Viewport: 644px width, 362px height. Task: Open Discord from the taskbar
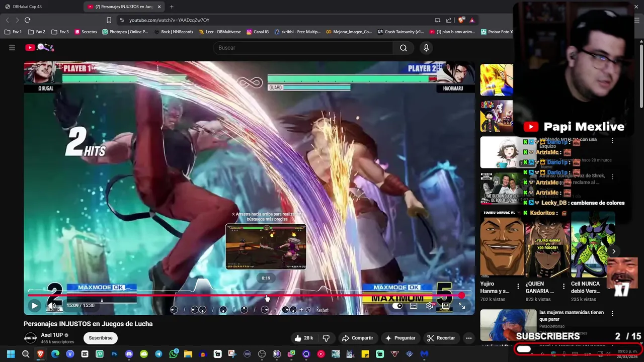[129, 354]
